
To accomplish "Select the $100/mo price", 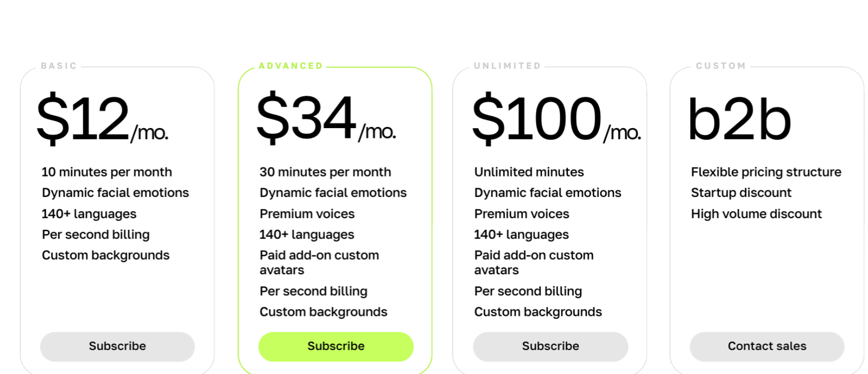I will click(x=556, y=119).
